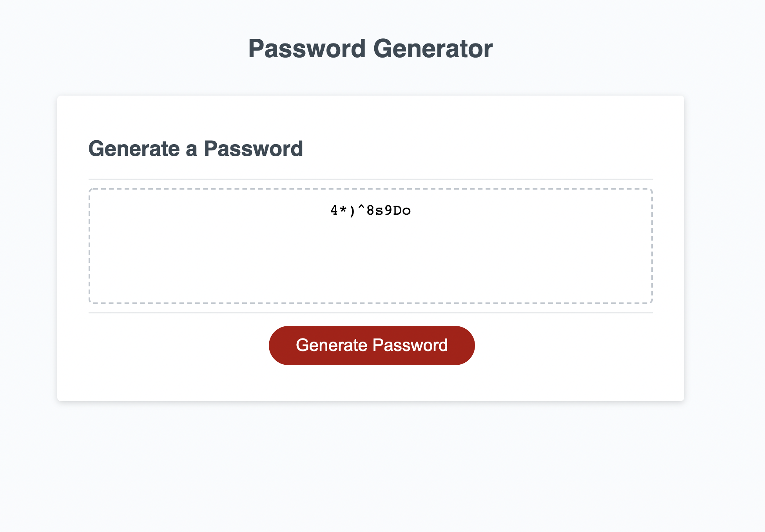Click the word Password in the card heading
The width and height of the screenshot is (765, 532).
point(253,149)
